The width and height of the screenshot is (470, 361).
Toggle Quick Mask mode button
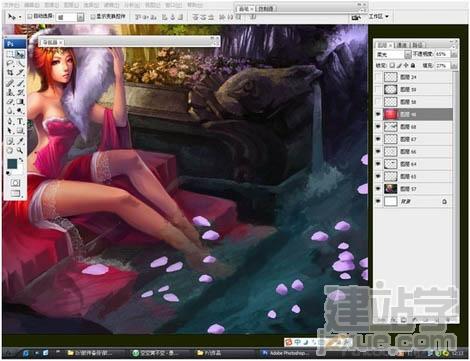(x=15, y=183)
